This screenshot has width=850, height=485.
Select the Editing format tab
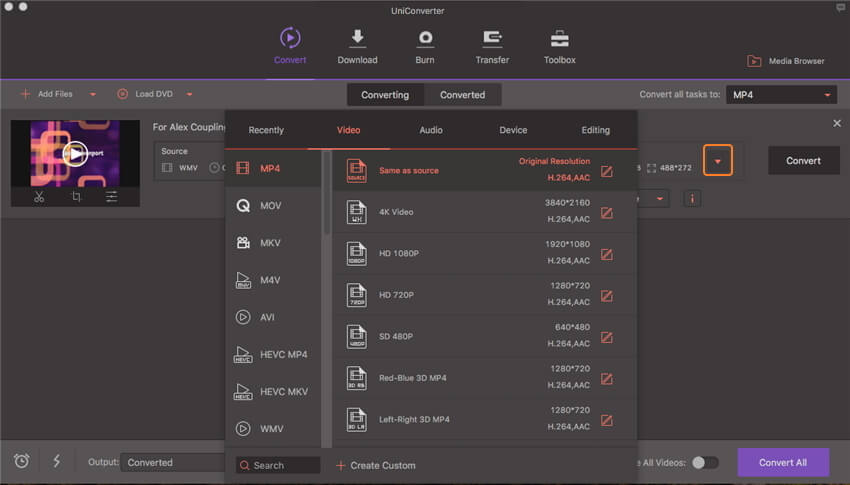pos(596,130)
